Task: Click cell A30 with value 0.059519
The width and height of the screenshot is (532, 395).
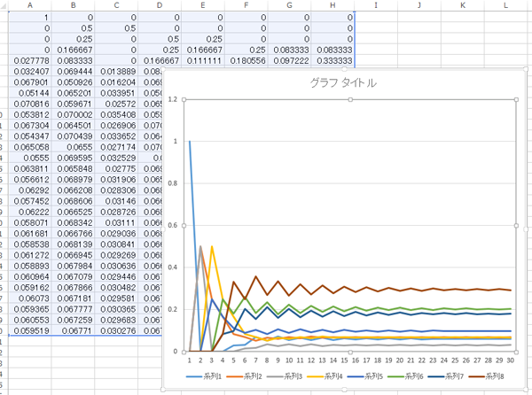Action: point(30,330)
